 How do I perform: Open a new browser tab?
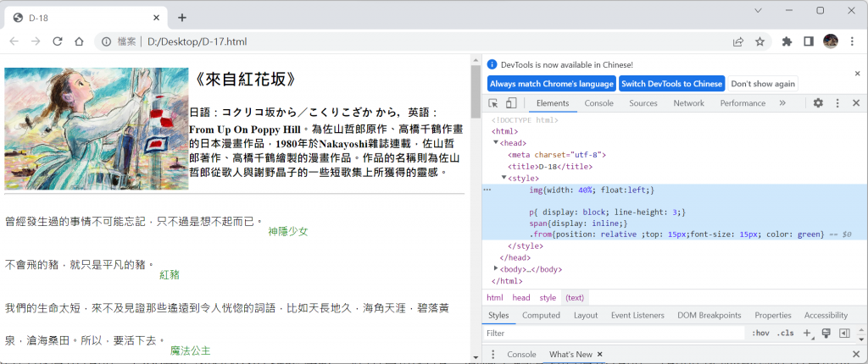[x=182, y=18]
